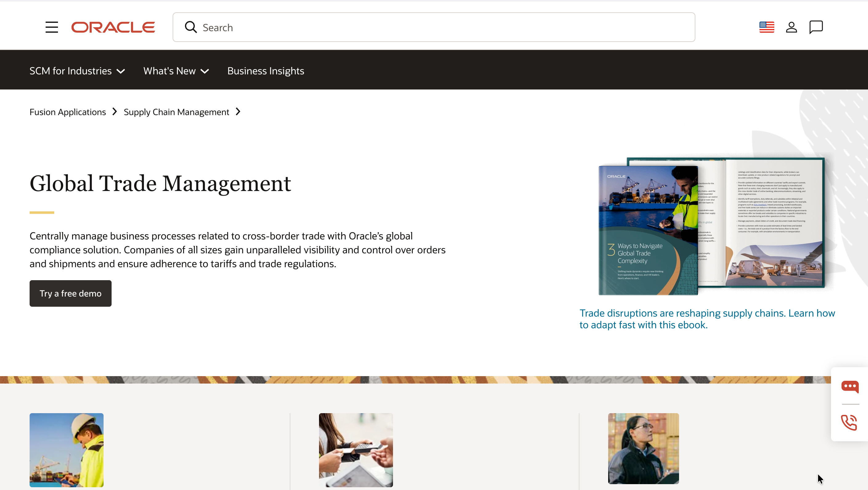
Task: Open Business Insights menu item
Action: [x=265, y=71]
